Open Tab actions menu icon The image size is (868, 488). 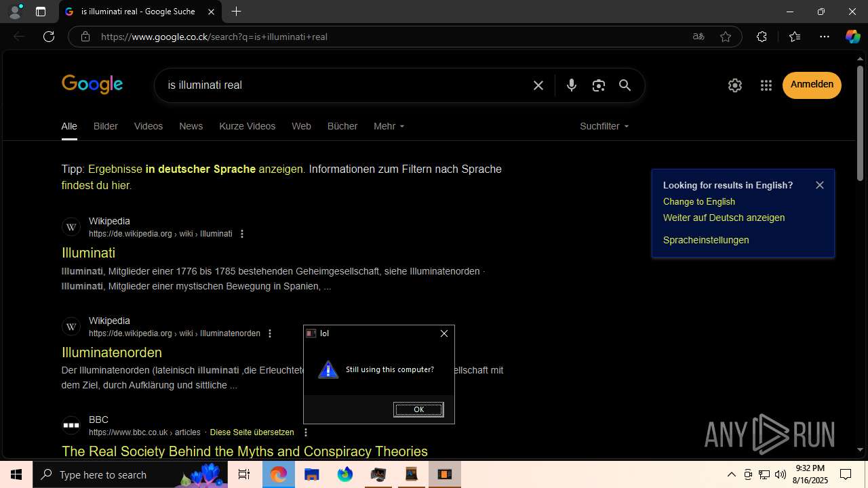tap(41, 12)
